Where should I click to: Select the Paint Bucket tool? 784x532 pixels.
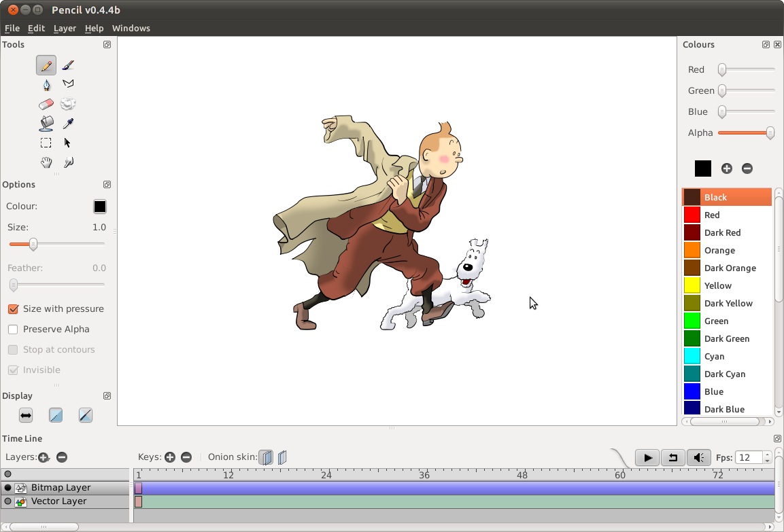(46, 123)
